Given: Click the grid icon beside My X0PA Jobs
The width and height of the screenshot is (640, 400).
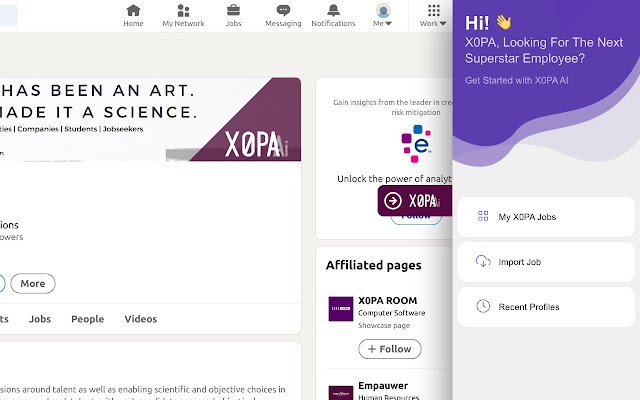Looking at the screenshot, I should pos(483,216).
